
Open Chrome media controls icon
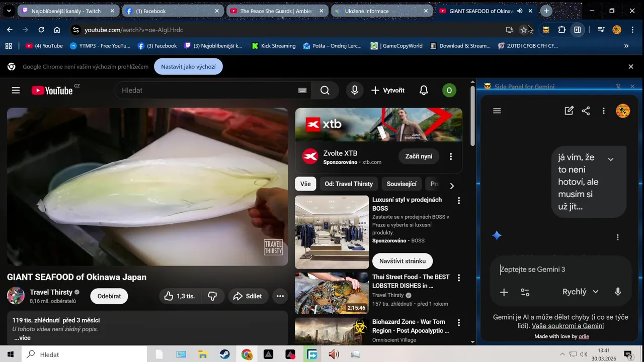[x=601, y=30]
